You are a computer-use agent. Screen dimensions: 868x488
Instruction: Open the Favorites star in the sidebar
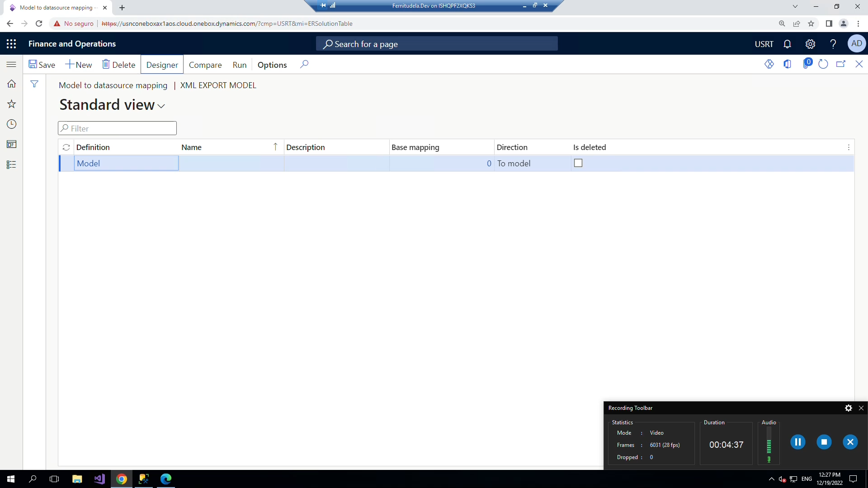point(11,104)
